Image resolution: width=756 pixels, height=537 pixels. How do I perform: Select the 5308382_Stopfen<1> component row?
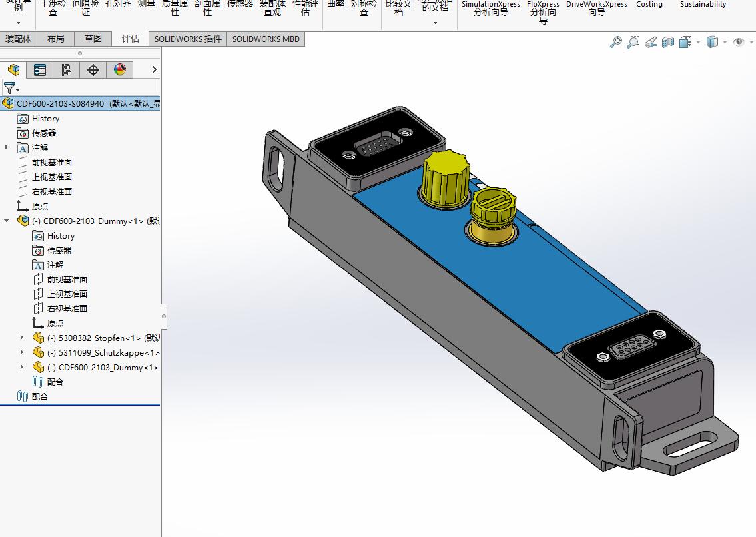[95, 338]
